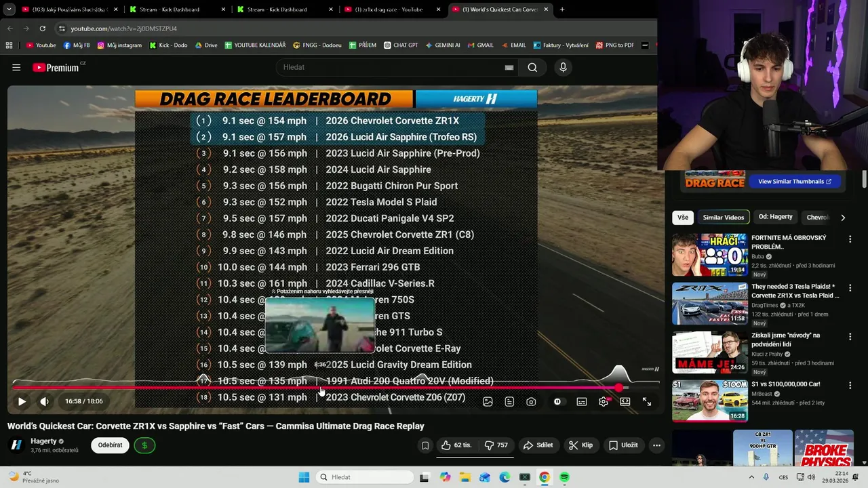Viewport: 868px width, 488px height.
Task: Switch player to theater mode
Action: (x=625, y=401)
